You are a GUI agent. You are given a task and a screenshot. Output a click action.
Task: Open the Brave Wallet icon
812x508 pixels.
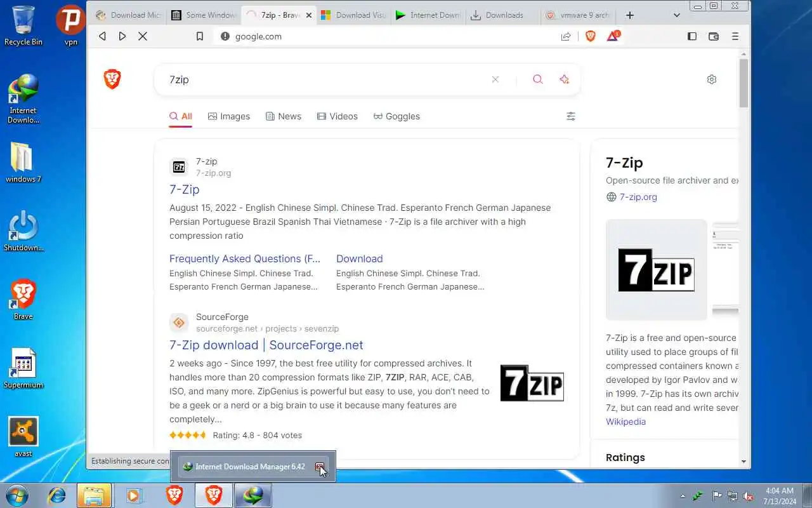pos(714,36)
